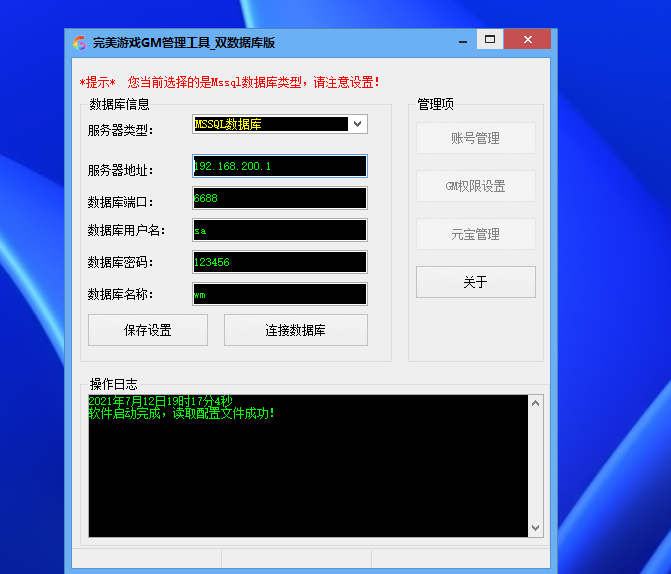Click the 数据库信息 group title
Image resolution: width=671 pixels, height=574 pixels.
tap(119, 104)
